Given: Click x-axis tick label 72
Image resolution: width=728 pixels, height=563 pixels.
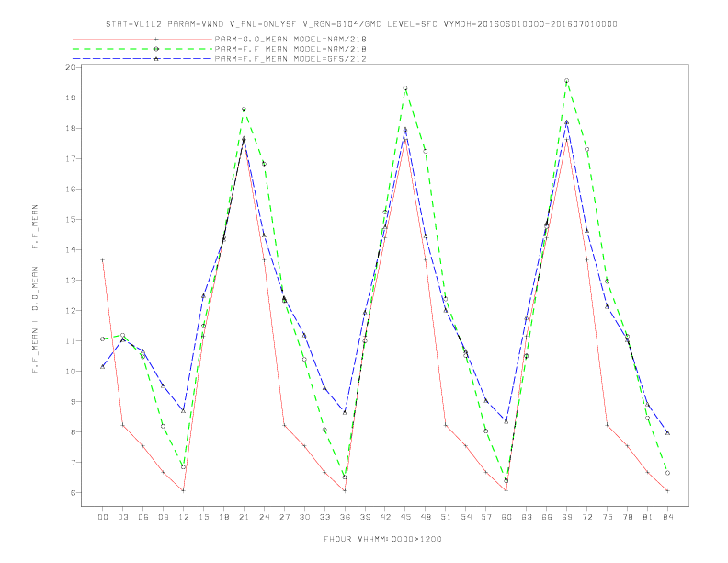Looking at the screenshot, I should point(586,517).
